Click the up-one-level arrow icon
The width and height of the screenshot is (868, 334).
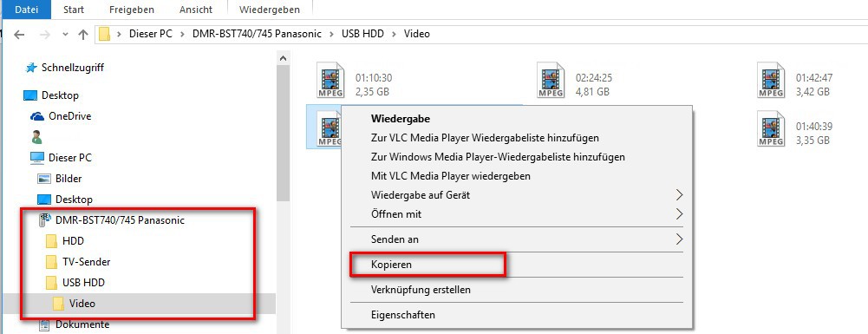83,35
